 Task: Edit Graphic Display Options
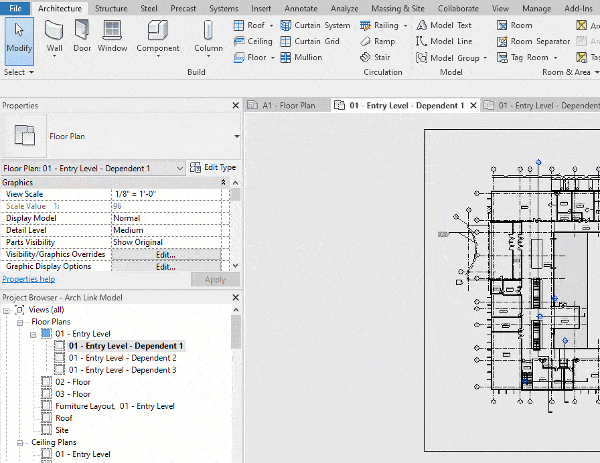(x=166, y=267)
